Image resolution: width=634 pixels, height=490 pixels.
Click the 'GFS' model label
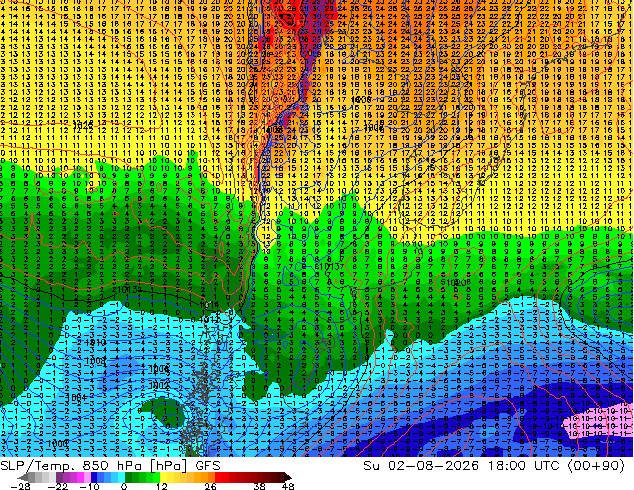(x=208, y=466)
